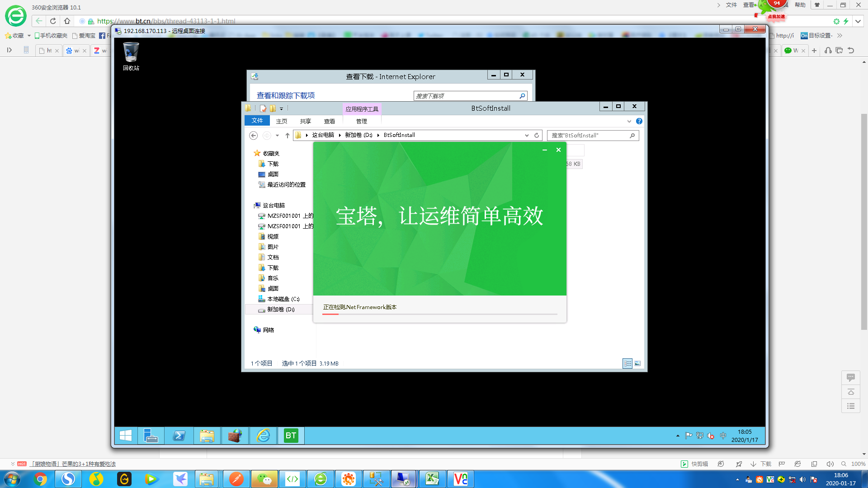The height and width of the screenshot is (488, 868).
Task: Open Sogou browser from the host taskbar
Action: (68, 479)
